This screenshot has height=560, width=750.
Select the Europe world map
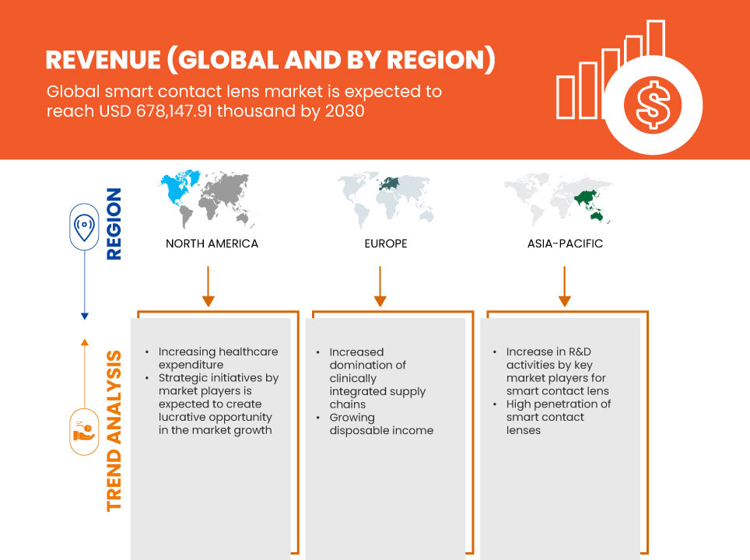point(386,198)
